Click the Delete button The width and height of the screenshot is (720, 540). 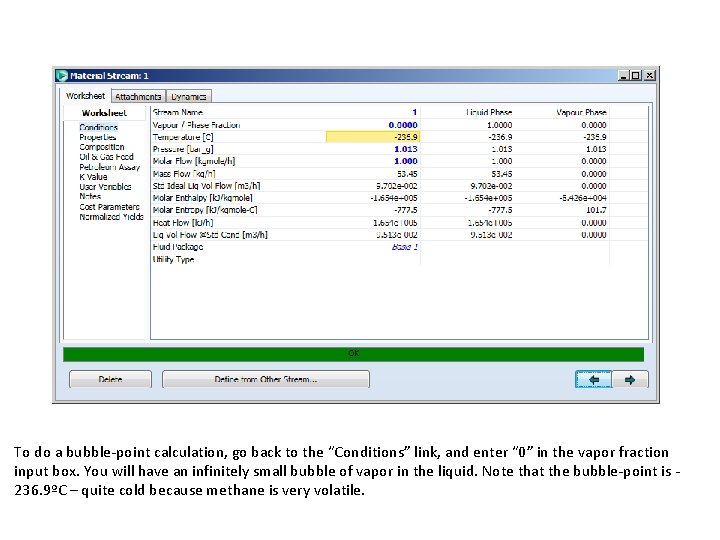click(110, 379)
